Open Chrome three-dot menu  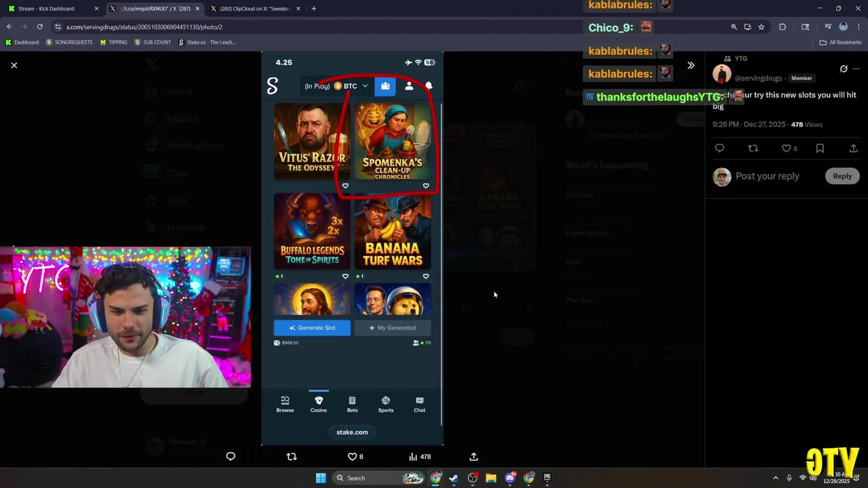click(x=858, y=27)
